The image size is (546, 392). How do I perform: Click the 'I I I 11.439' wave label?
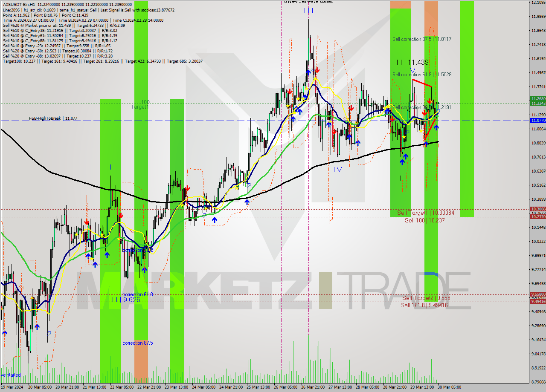412,63
